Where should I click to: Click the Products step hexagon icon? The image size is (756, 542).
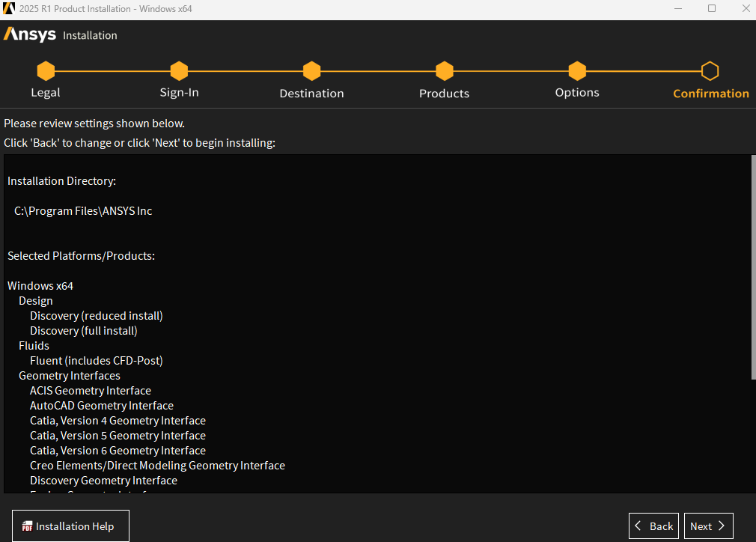pyautogui.click(x=445, y=71)
